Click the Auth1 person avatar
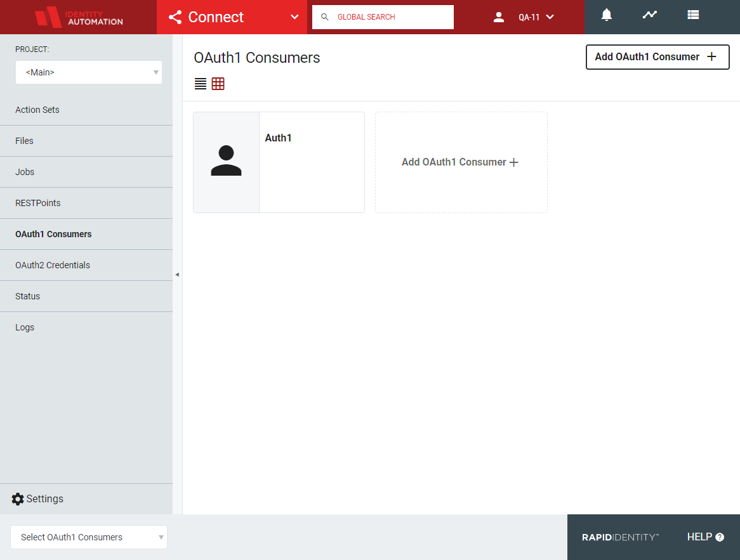The height and width of the screenshot is (560, 740). coord(226,161)
